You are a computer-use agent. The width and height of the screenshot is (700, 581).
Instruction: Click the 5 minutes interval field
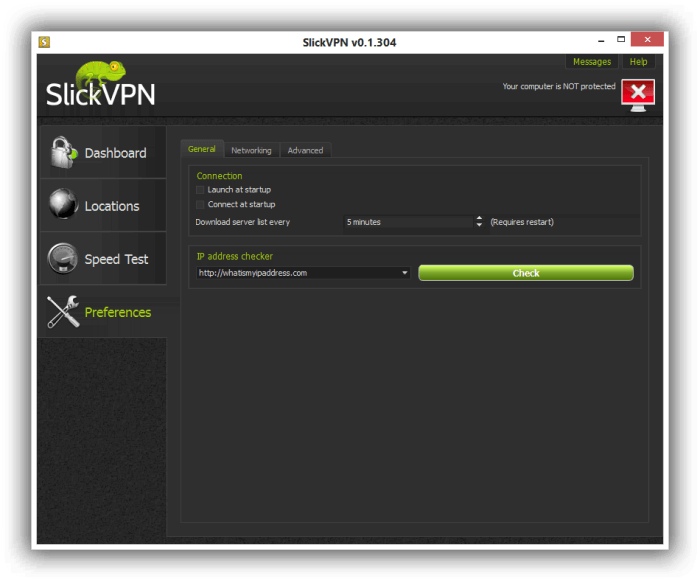click(408, 222)
